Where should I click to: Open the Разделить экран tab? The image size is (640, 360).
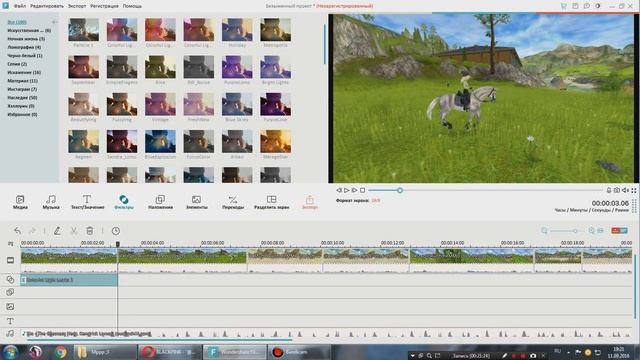click(271, 202)
